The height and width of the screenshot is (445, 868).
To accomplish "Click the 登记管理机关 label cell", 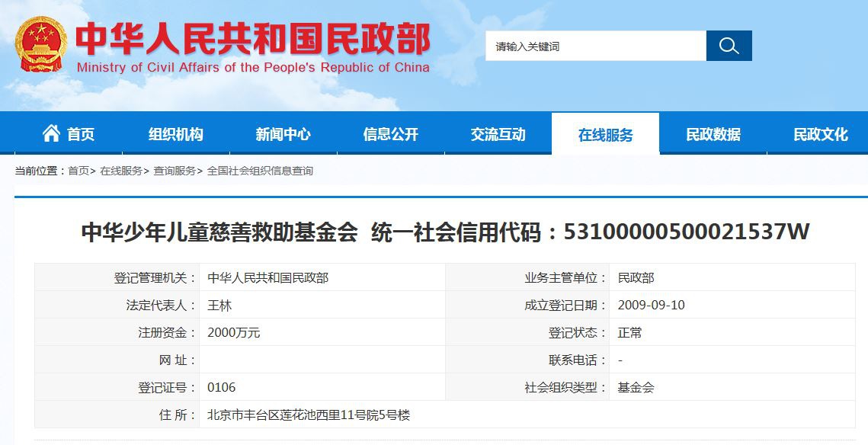I will point(117,277).
